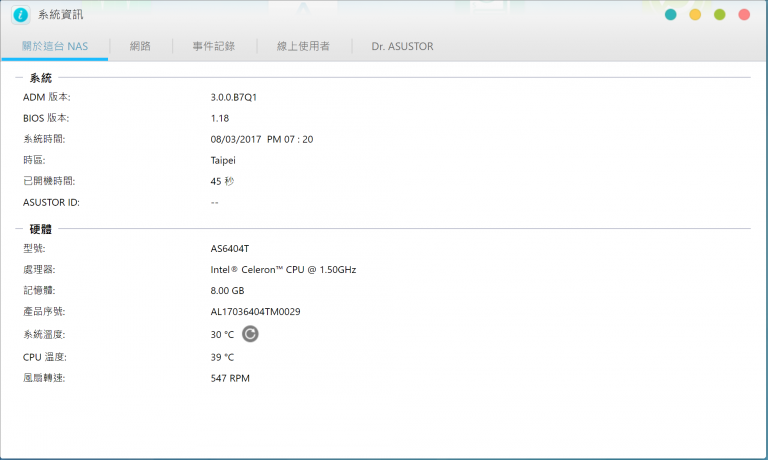Select the 關於這台 NAS tab
The image size is (768, 460).
point(55,47)
